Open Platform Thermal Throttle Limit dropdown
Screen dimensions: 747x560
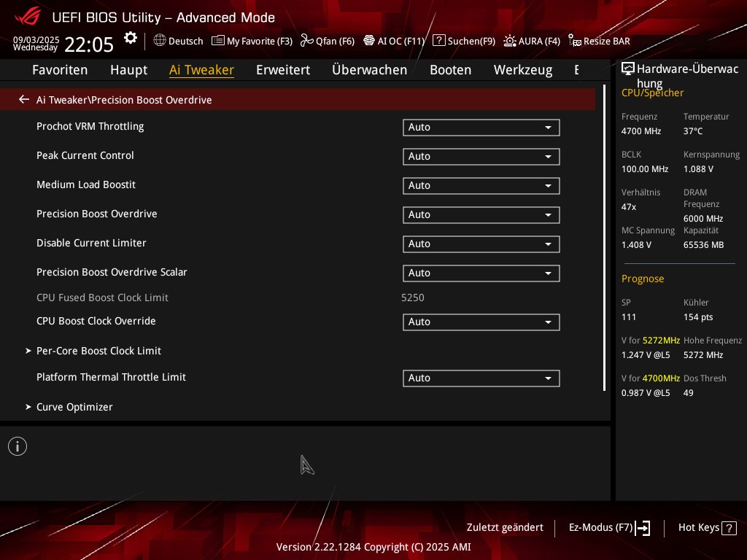[x=481, y=378]
